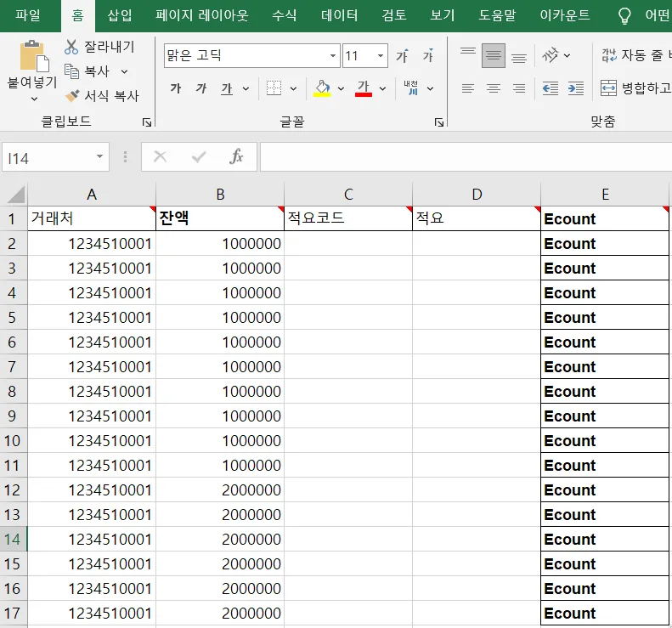Open font group dialog launcher

pyautogui.click(x=439, y=122)
